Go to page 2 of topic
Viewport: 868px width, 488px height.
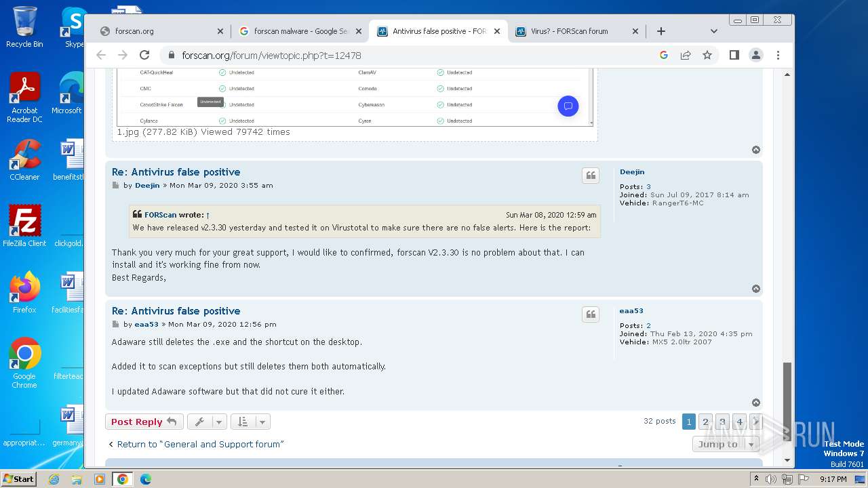coord(705,422)
